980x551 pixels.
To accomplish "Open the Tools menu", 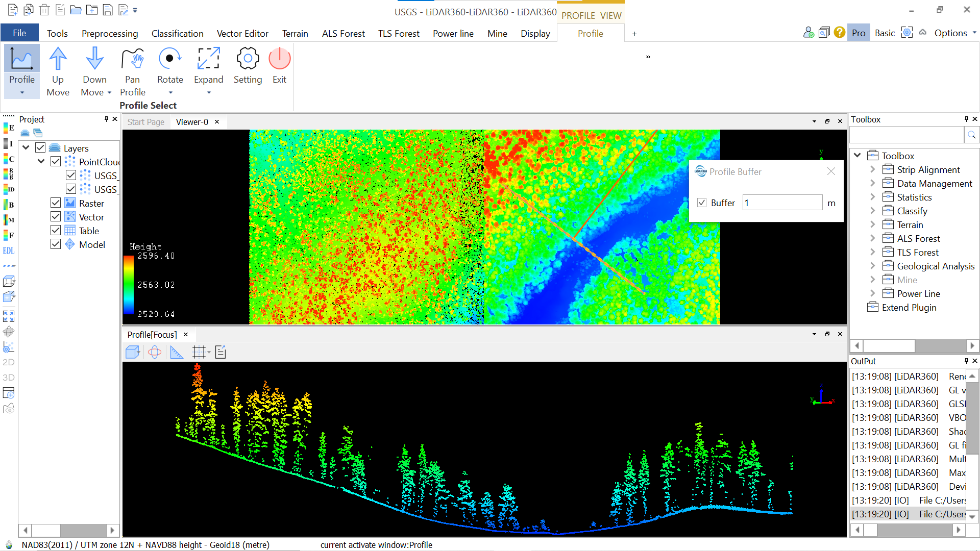I will (x=57, y=33).
